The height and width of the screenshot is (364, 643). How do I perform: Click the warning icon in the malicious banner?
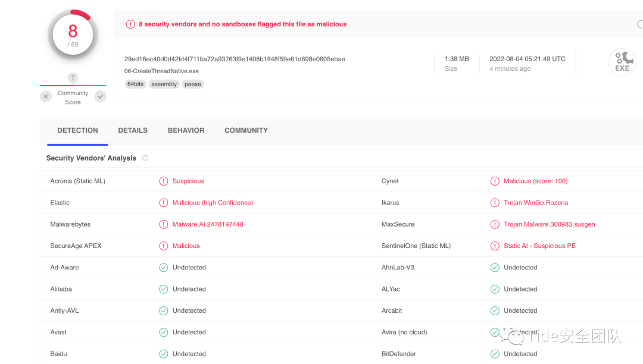130,24
